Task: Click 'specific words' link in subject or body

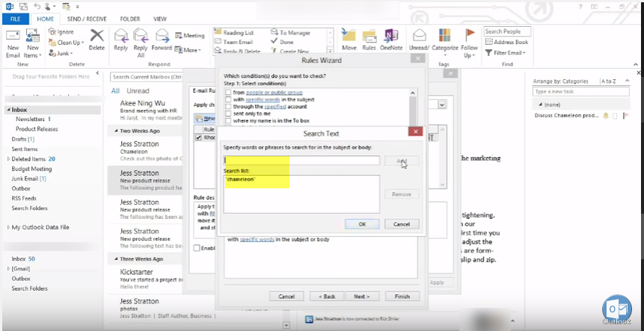Action: 257,239
